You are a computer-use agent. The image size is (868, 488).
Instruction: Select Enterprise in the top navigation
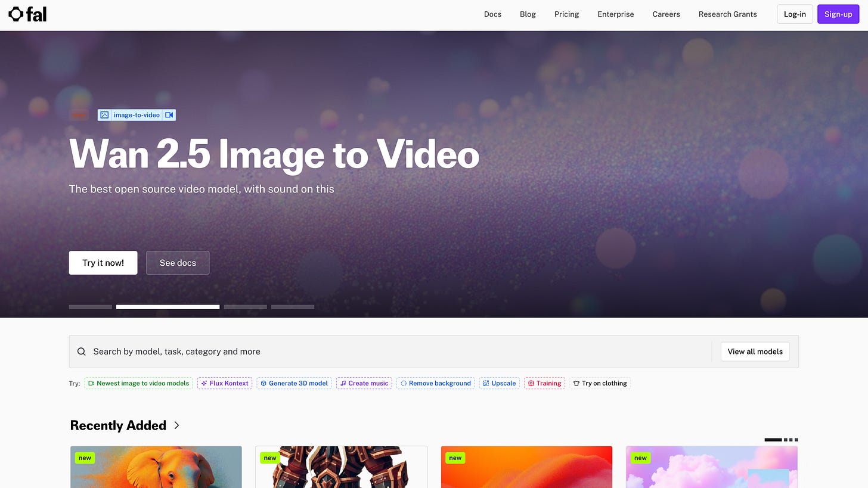click(616, 14)
